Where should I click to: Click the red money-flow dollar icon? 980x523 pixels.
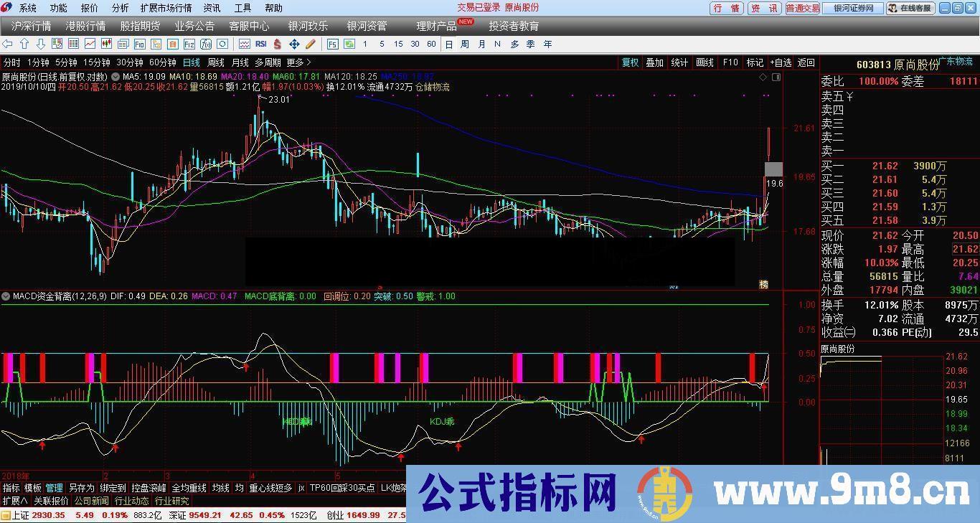(277, 44)
